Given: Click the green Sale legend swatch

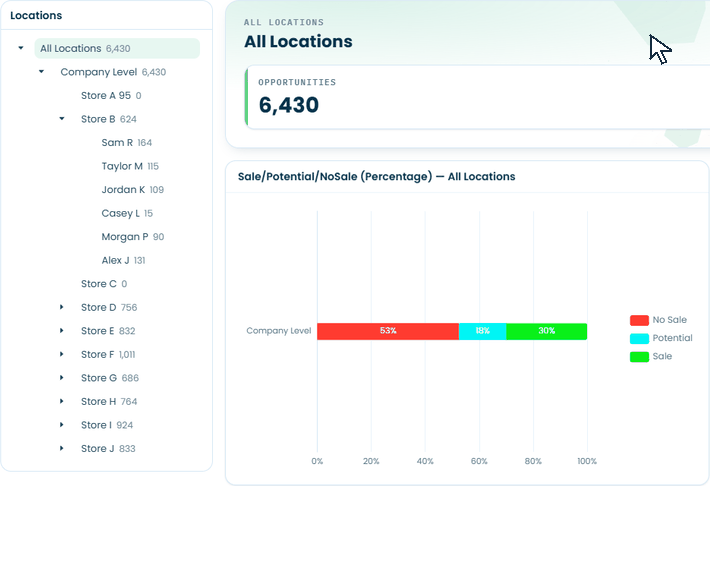Looking at the screenshot, I should pos(639,356).
